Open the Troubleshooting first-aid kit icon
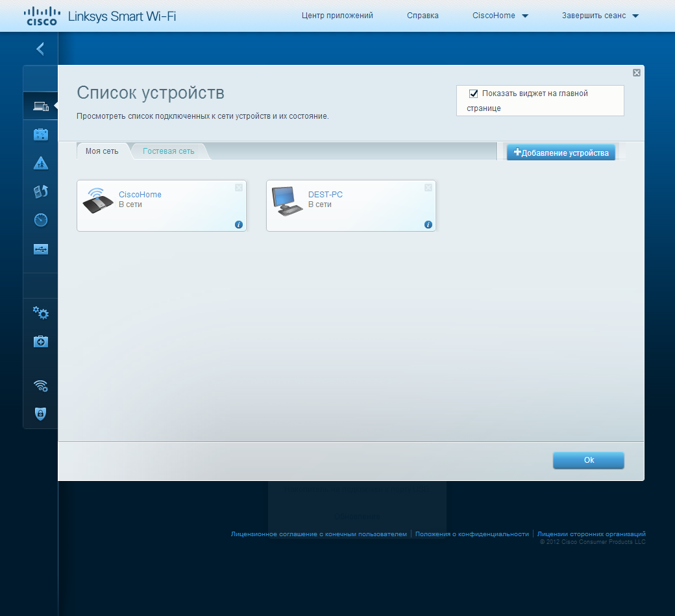 point(41,341)
